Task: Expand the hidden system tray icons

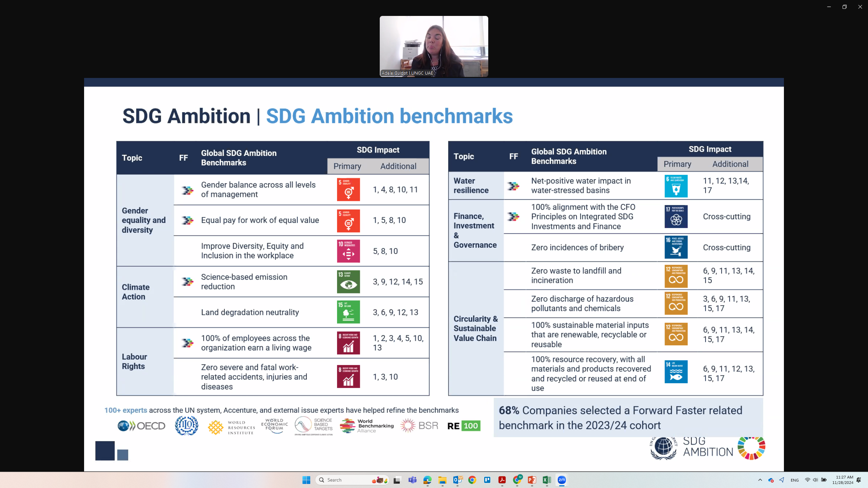Action: (x=760, y=480)
